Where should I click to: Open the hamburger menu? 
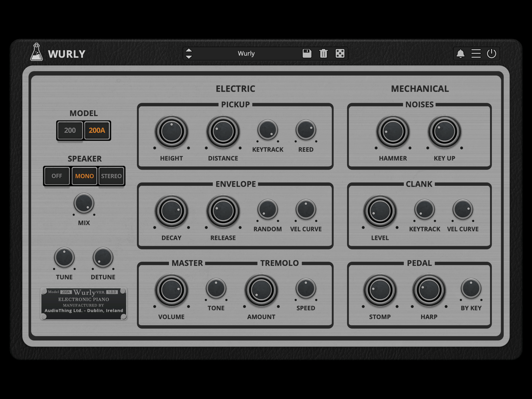click(476, 54)
